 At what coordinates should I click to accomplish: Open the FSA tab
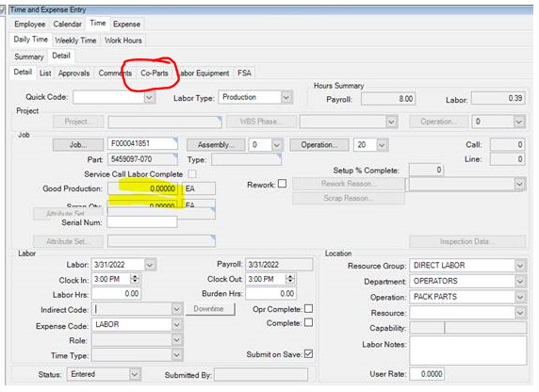[x=244, y=73]
